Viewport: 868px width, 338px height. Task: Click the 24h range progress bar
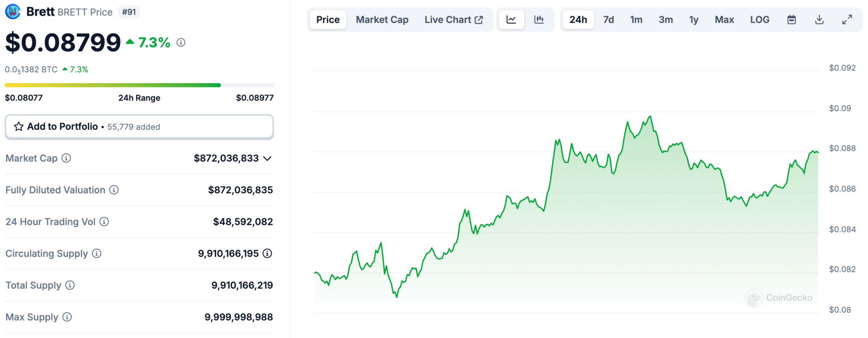[x=139, y=85]
